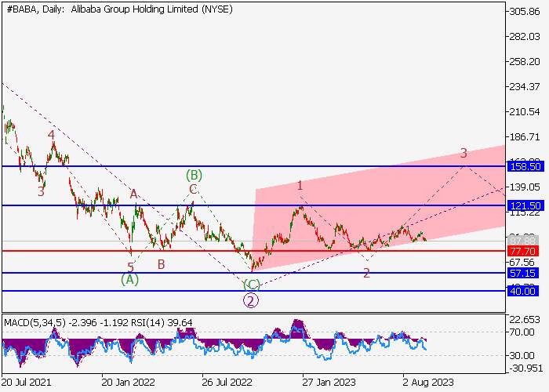Viewport: 549px width, 392px height.
Task: Click the wave 3 label in the pink channel
Action: (464, 153)
